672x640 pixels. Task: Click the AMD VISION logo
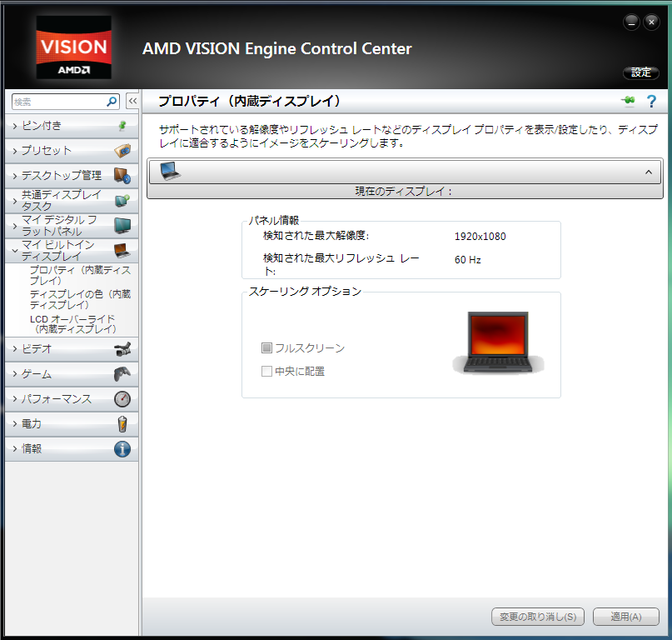pyautogui.click(x=74, y=47)
